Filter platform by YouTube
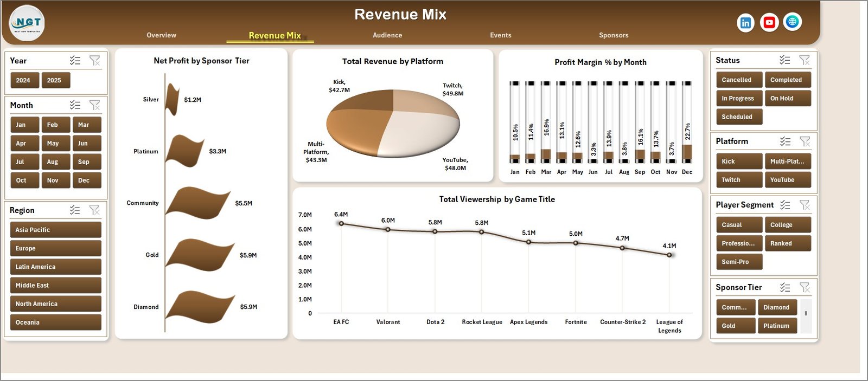 788,179
